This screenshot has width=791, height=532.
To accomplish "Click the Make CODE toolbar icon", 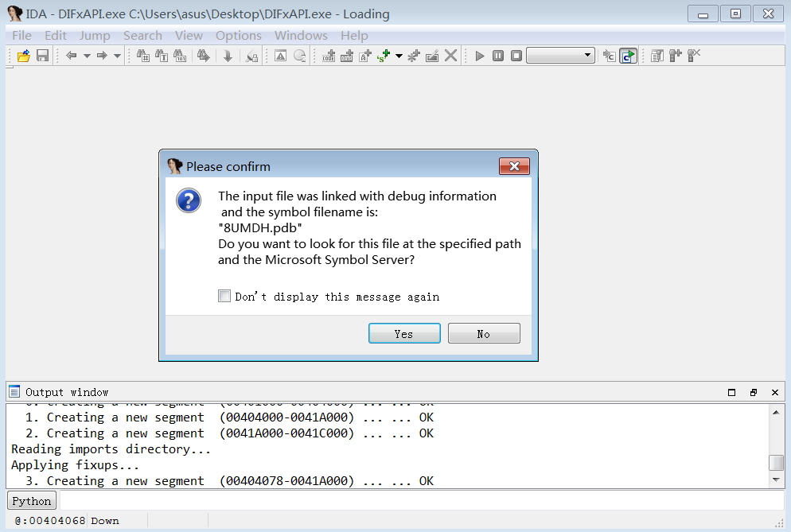I will point(329,56).
